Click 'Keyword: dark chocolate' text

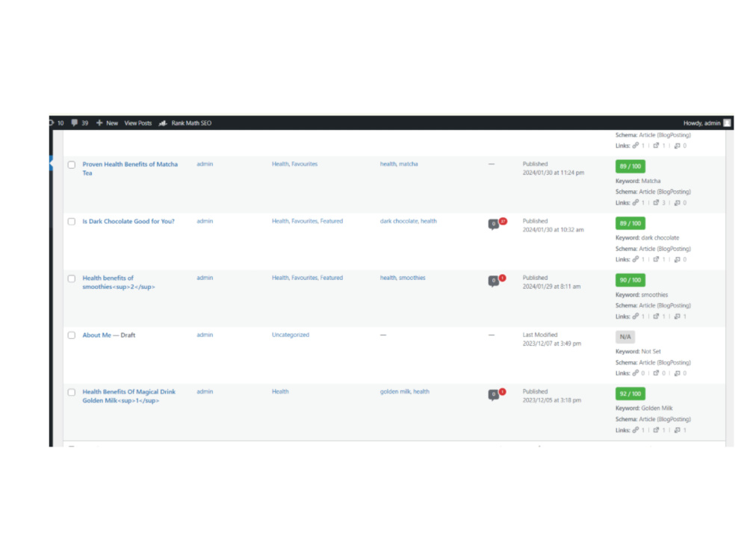tap(648, 237)
